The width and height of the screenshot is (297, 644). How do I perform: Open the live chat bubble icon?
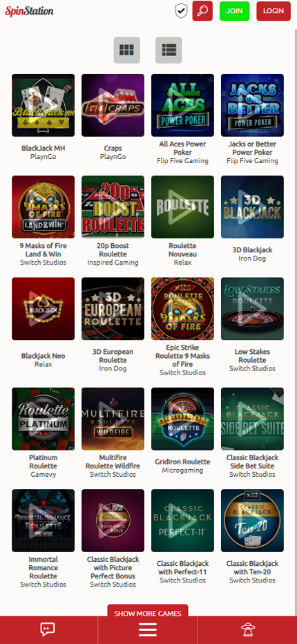point(48,629)
